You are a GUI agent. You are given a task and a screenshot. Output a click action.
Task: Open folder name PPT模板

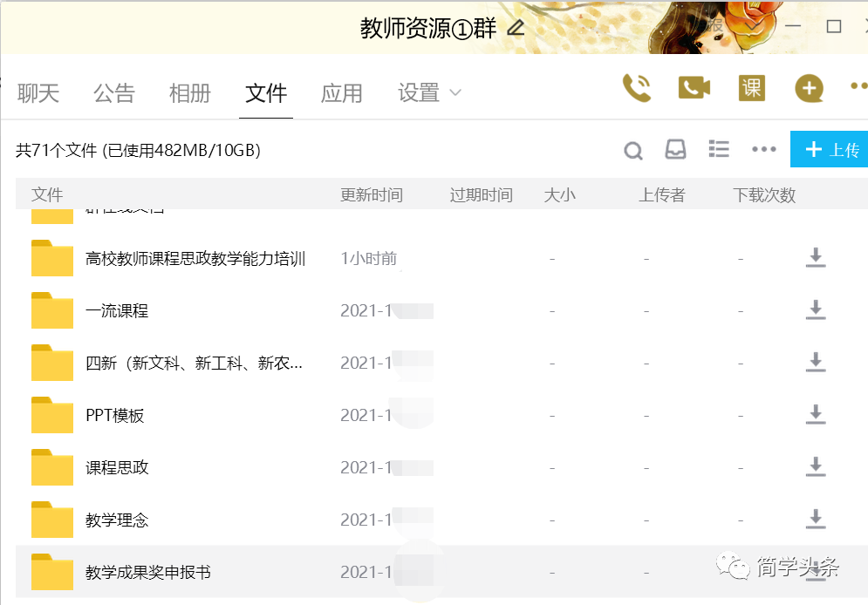point(114,415)
